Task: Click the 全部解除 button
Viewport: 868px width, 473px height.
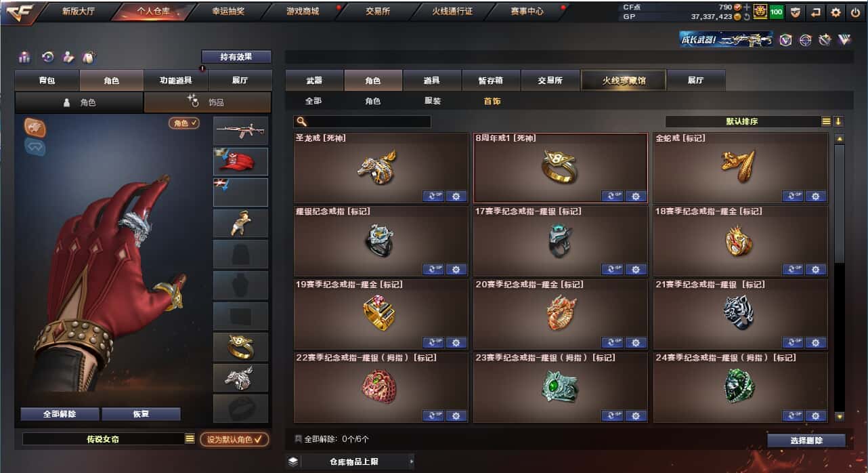Action: 60,414
